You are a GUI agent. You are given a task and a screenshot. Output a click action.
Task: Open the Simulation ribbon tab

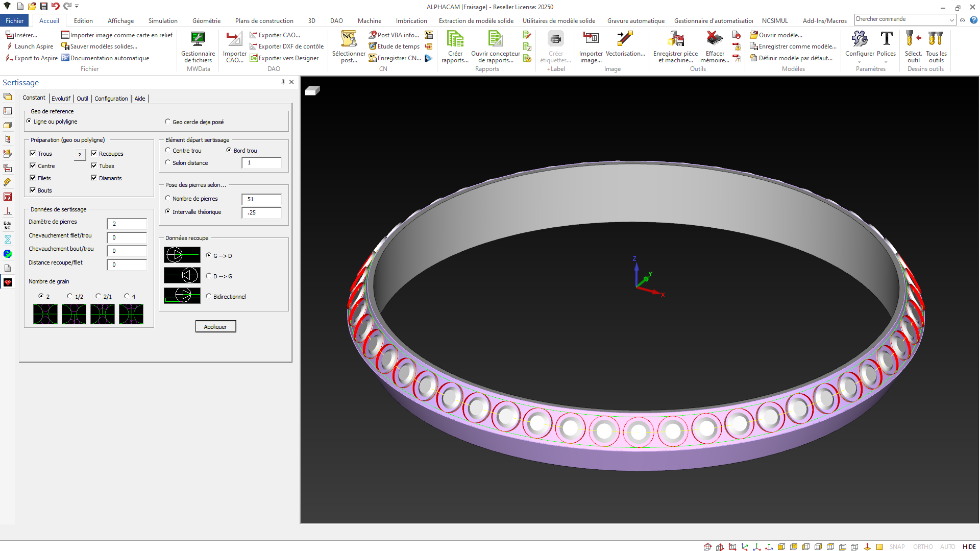tap(163, 21)
